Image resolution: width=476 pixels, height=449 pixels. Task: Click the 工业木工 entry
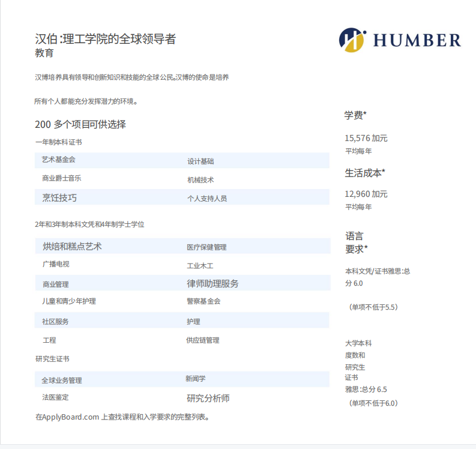click(200, 266)
